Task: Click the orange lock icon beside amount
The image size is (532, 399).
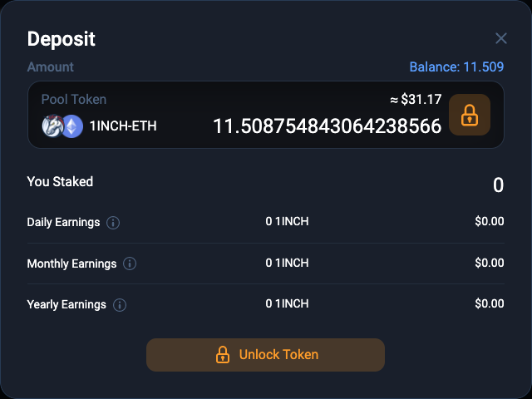Action: (470, 115)
